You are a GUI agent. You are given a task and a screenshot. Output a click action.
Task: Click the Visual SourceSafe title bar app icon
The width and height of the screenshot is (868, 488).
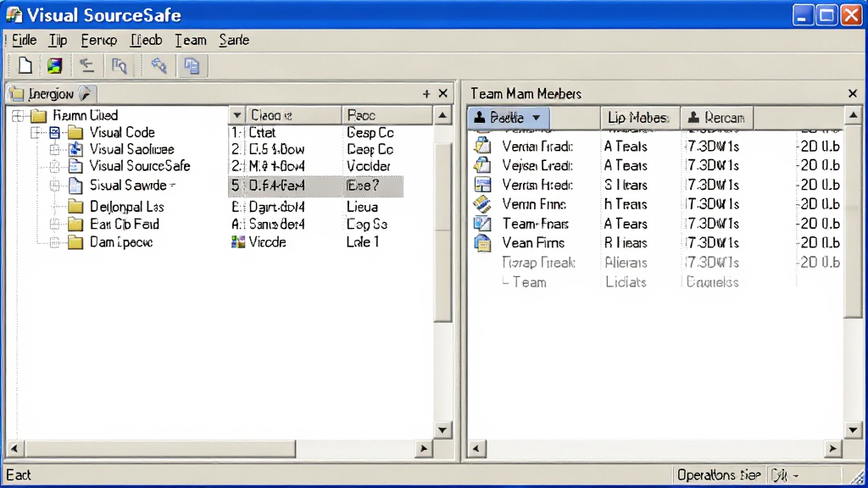[x=14, y=15]
